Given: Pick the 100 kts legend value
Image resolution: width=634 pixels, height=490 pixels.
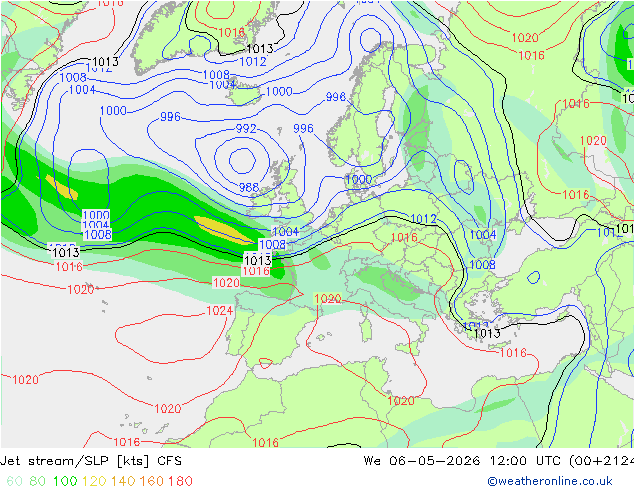Looking at the screenshot, I should click(65, 481).
